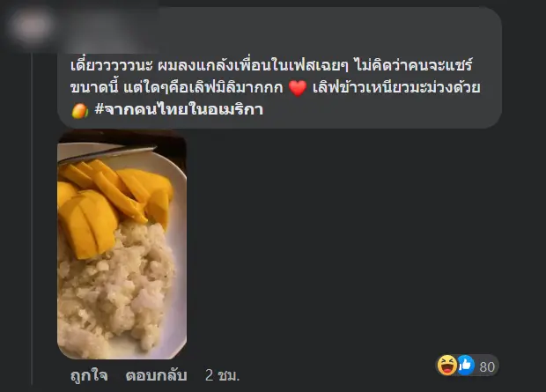
Task: Click ถูกใจ to like the comment
Action: tap(89, 375)
